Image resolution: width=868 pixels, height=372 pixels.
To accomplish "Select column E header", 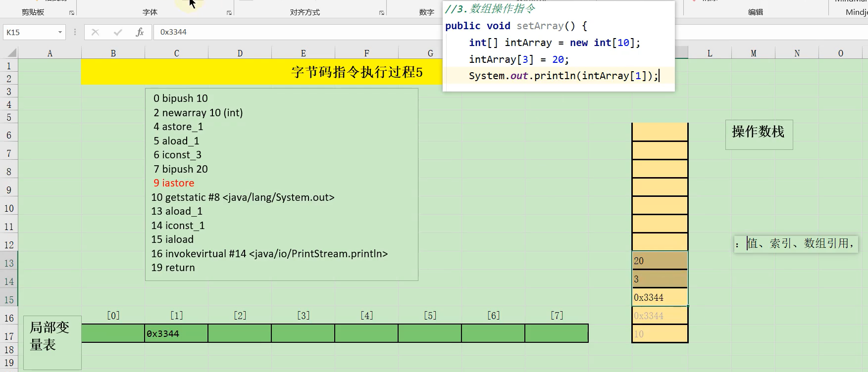I will tap(304, 53).
